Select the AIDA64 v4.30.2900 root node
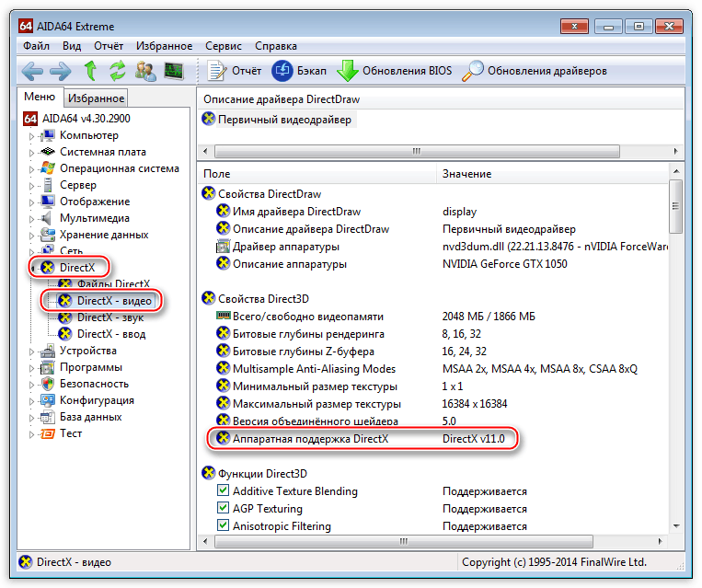702x588 pixels. click(x=77, y=119)
